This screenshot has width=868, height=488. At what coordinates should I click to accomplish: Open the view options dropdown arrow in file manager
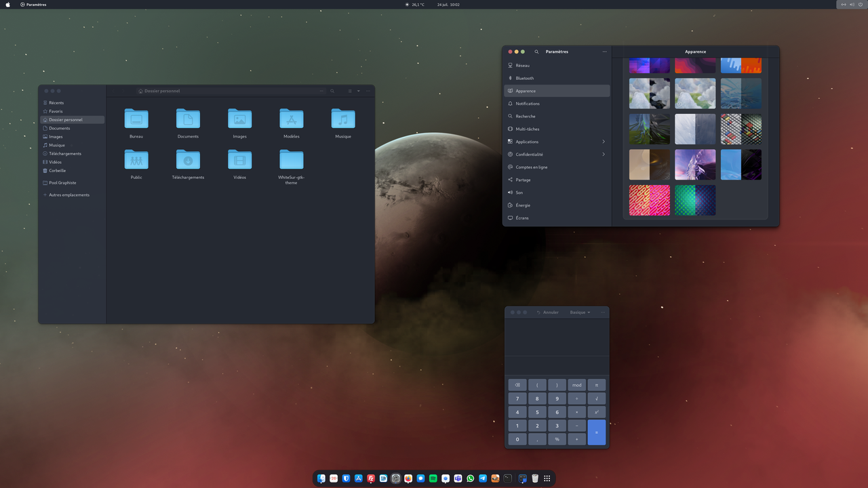point(358,91)
